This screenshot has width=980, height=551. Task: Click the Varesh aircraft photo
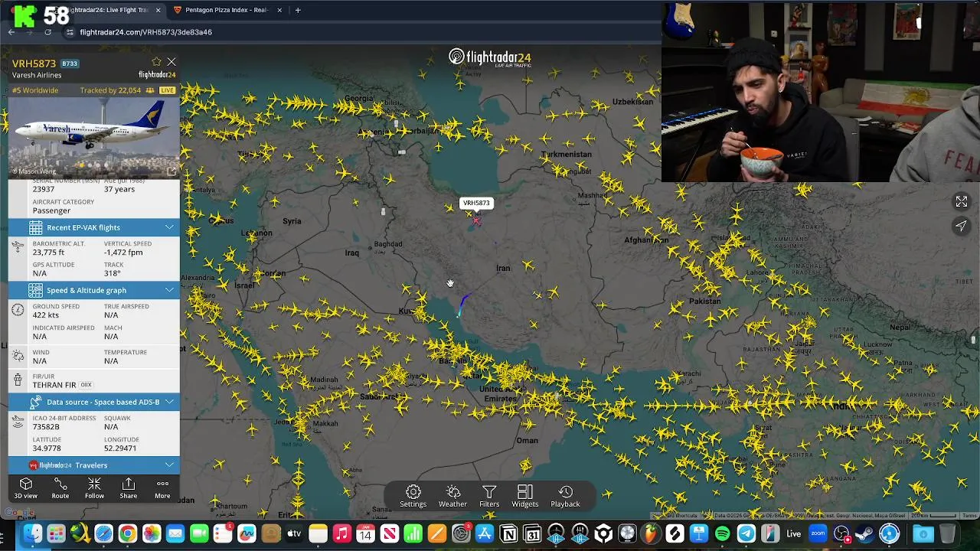click(x=94, y=138)
